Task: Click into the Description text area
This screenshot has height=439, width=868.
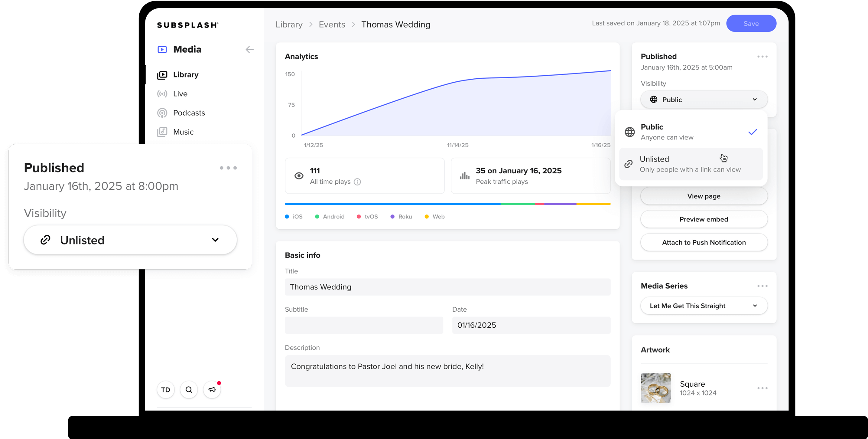Action: pos(447,371)
